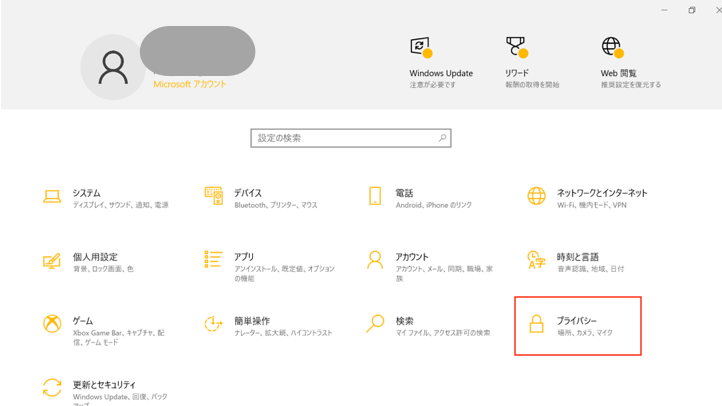
Task: Open the システム settings icon
Action: pyautogui.click(x=52, y=197)
